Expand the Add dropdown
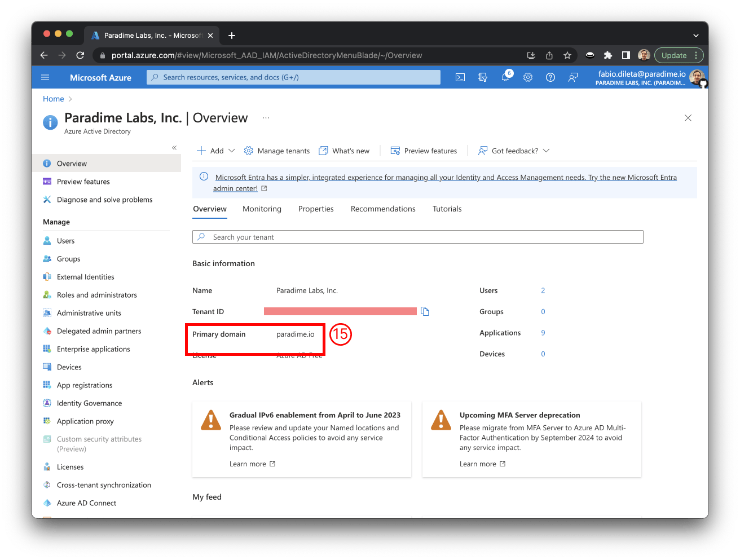The height and width of the screenshot is (560, 740). [216, 151]
